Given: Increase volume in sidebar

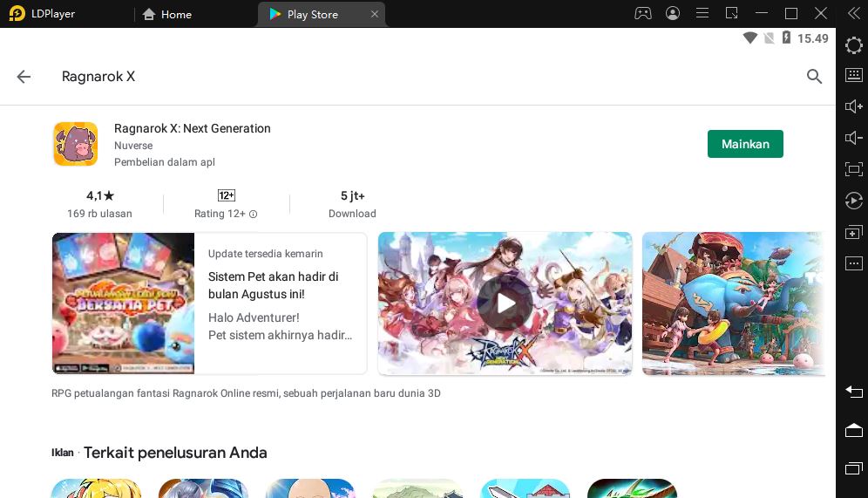Looking at the screenshot, I should (853, 106).
